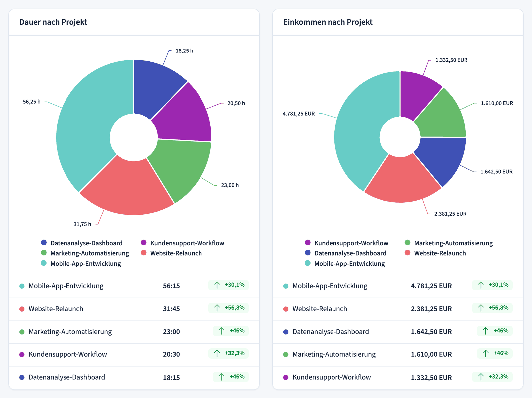Select Marketing-Automatisierung row in the Dauer table

pos(134,332)
